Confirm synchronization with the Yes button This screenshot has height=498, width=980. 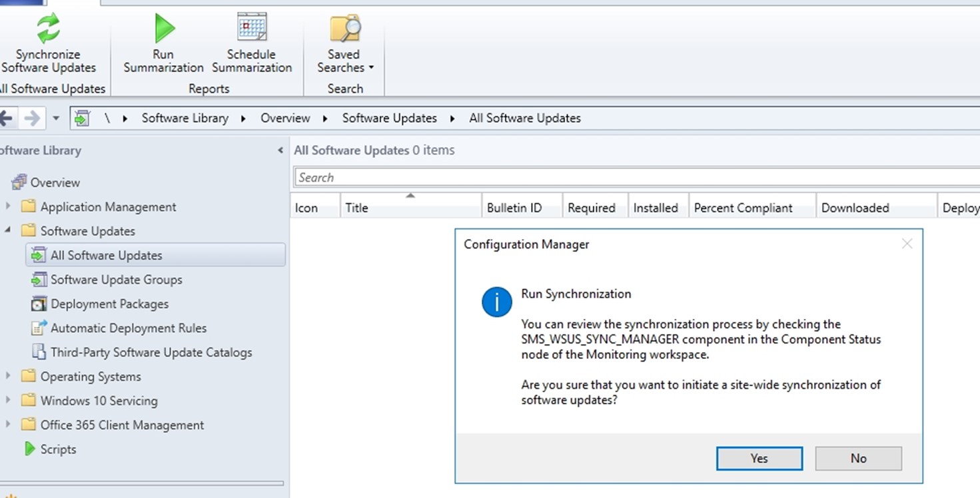759,458
